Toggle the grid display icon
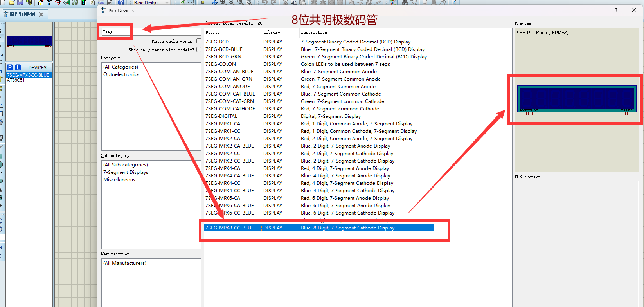Viewport: 644px width, 307px height. [x=191, y=2]
